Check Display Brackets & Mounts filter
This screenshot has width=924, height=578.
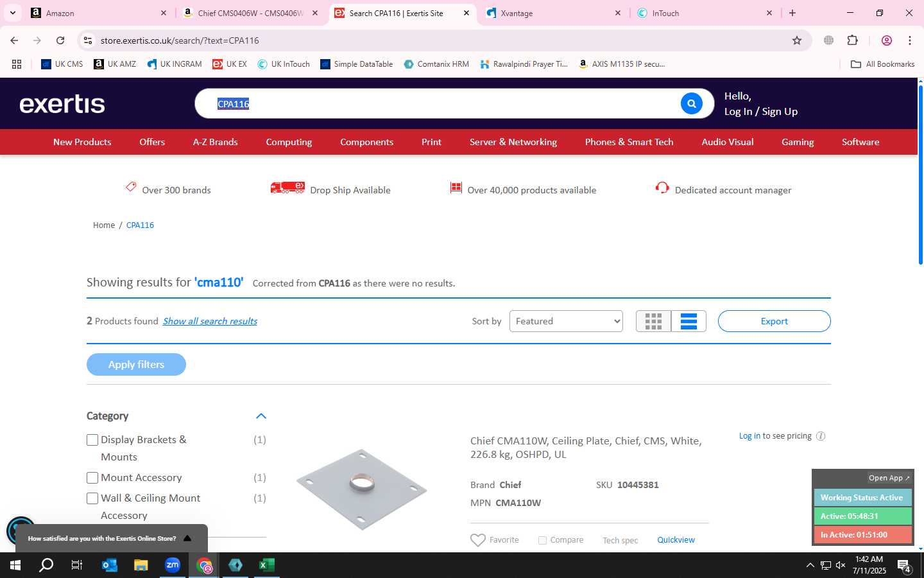pyautogui.click(x=92, y=440)
